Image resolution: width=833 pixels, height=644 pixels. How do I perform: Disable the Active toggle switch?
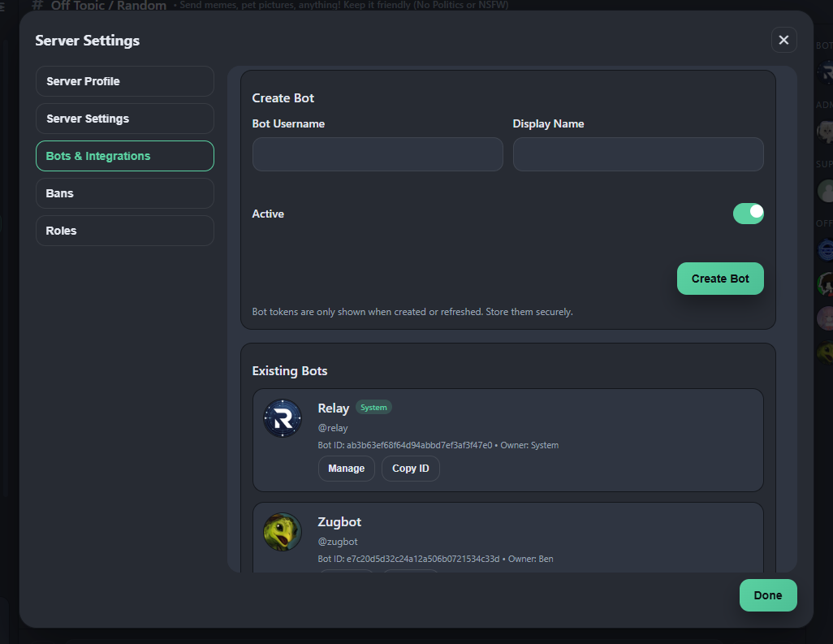tap(748, 214)
